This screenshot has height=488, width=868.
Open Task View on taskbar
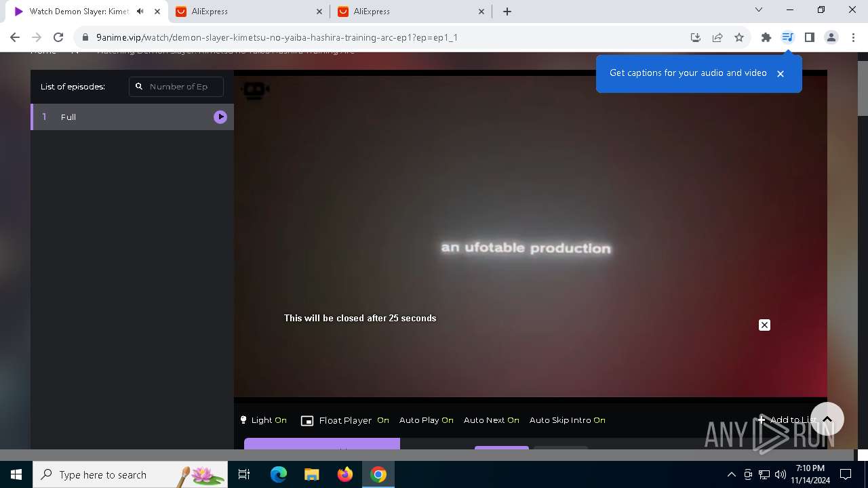tap(244, 474)
